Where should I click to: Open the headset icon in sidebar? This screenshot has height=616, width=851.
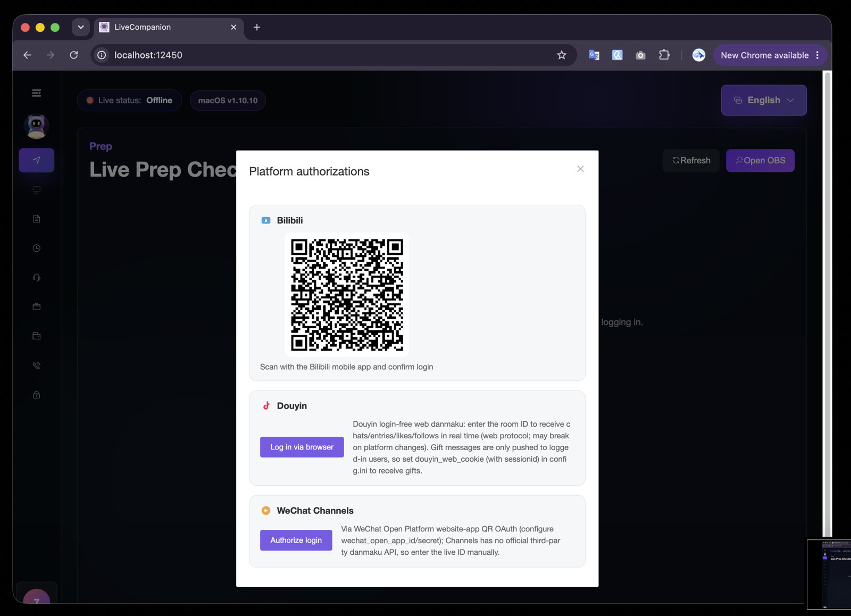(36, 277)
